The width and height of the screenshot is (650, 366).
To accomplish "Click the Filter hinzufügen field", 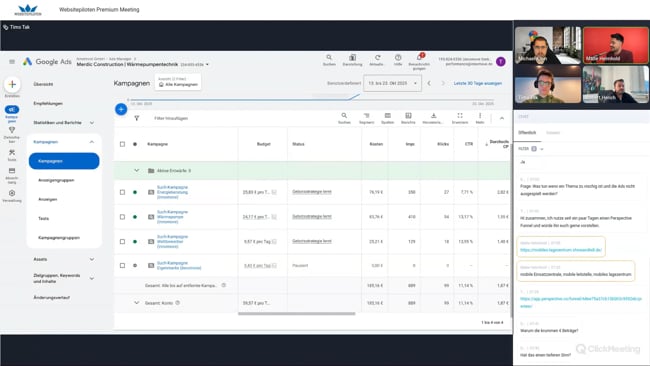I will pyautogui.click(x=171, y=119).
